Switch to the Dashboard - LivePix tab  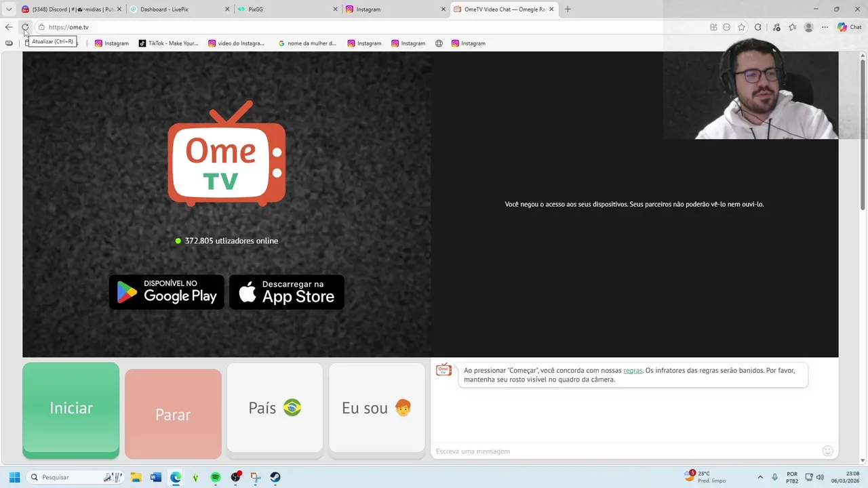point(179,9)
